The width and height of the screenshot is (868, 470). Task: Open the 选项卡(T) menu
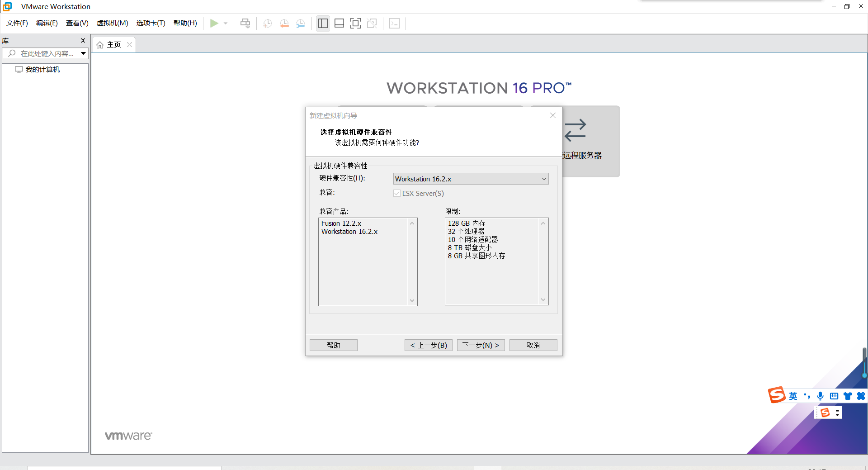tap(151, 23)
